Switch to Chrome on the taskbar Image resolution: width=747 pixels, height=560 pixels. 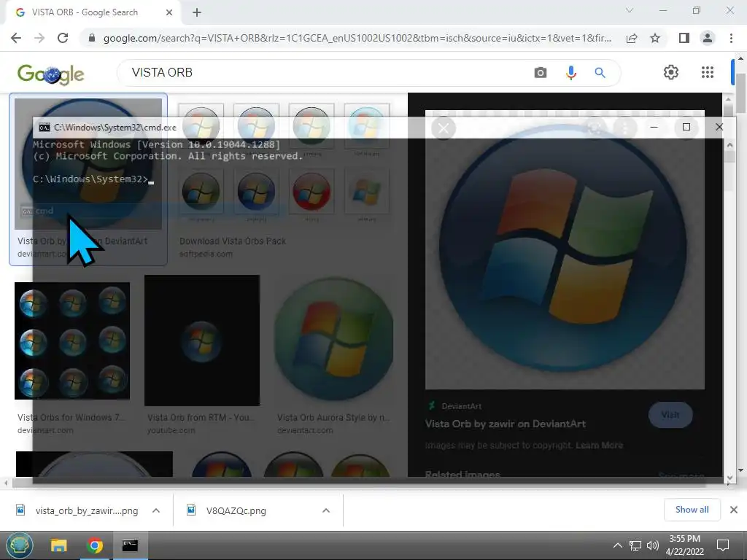coord(94,545)
